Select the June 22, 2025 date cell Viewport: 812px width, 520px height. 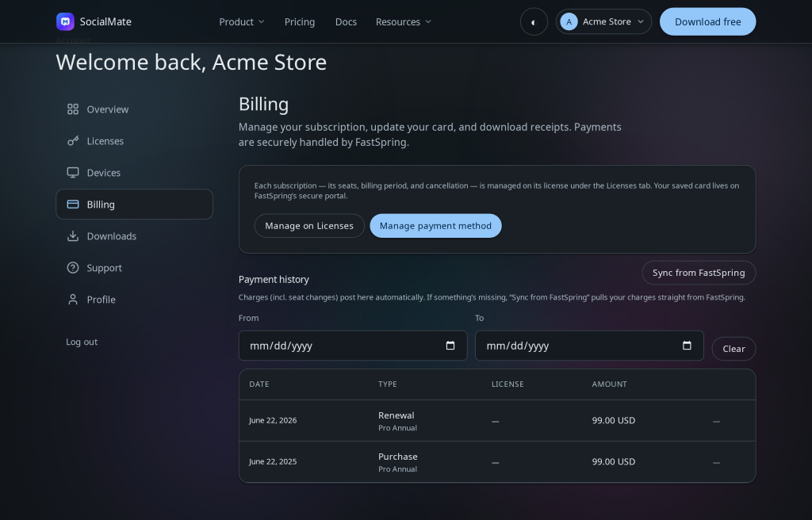click(273, 461)
